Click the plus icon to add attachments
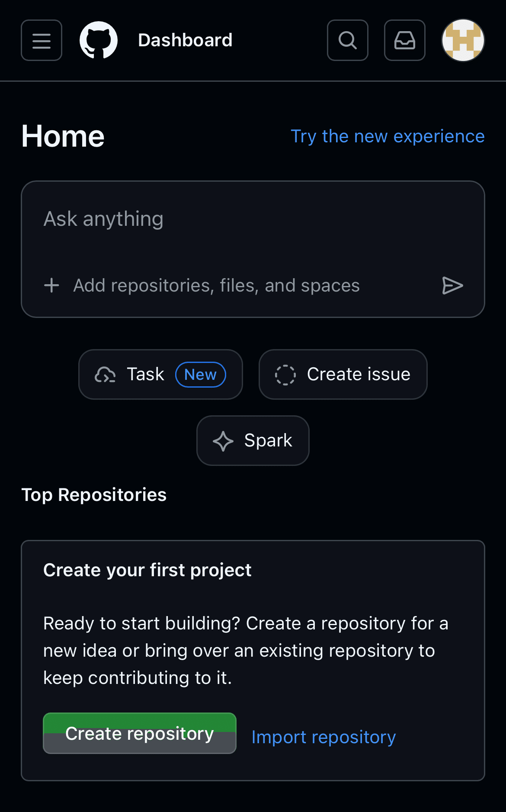The width and height of the screenshot is (506, 812). click(x=52, y=286)
